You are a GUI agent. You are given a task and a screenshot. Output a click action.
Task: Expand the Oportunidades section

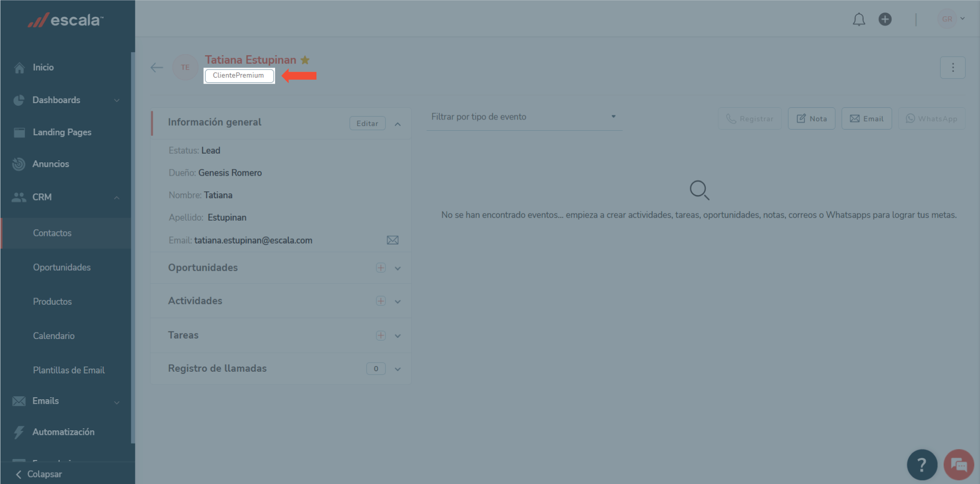tap(398, 268)
